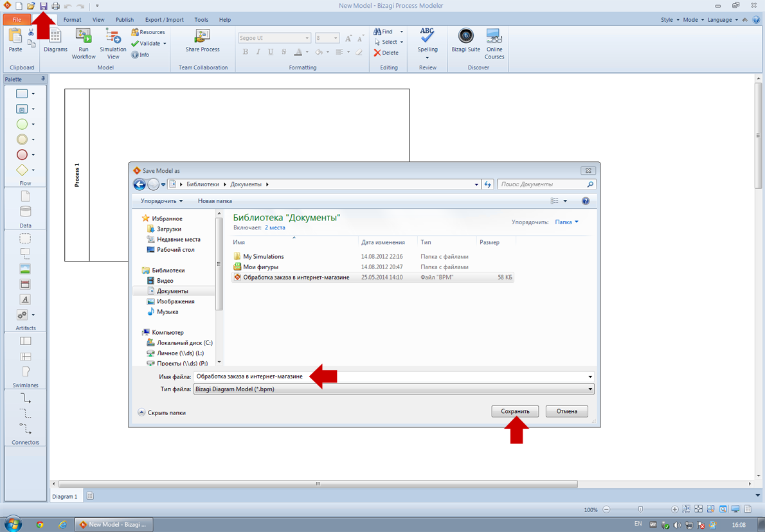Screen dimensions: 765x532
Task: Click the Отмена cancel button
Action: (x=566, y=411)
